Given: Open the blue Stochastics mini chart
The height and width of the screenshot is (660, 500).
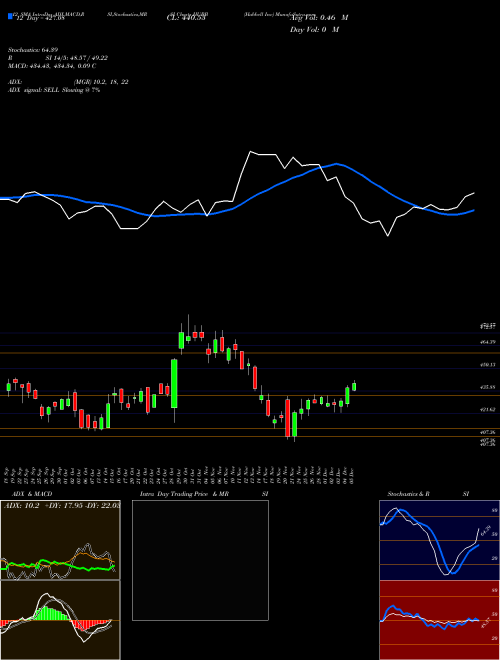Looking at the screenshot, I should 439,540.
